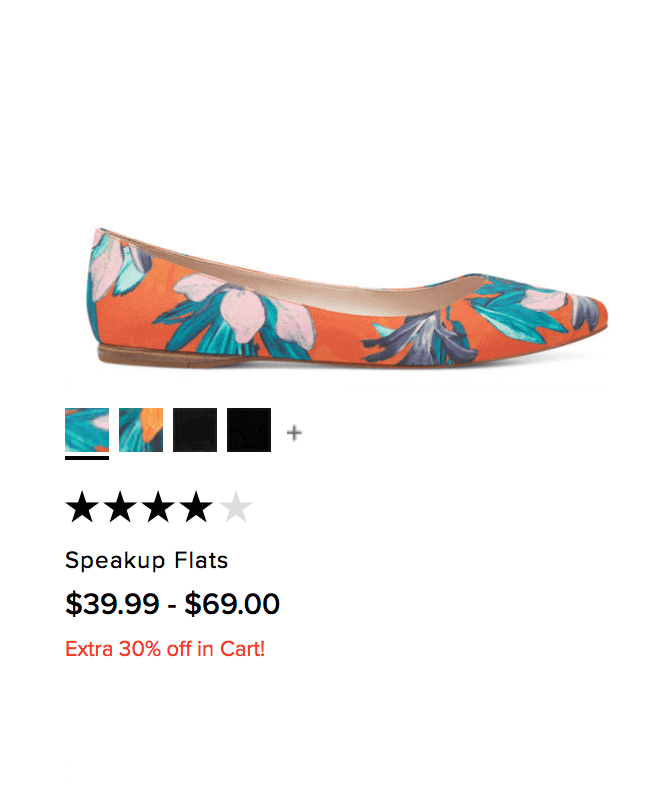Pick the black swatch next to plus
The width and height of the screenshot is (666, 798).
(x=249, y=430)
